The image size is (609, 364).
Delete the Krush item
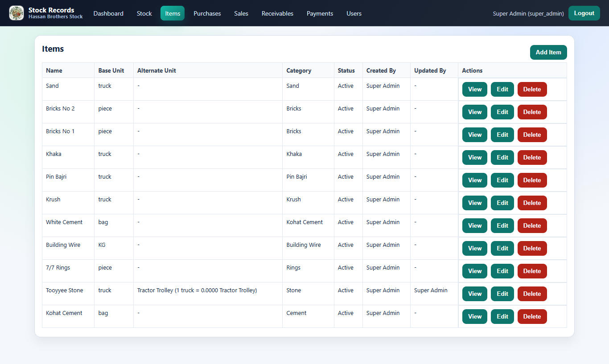pos(532,203)
